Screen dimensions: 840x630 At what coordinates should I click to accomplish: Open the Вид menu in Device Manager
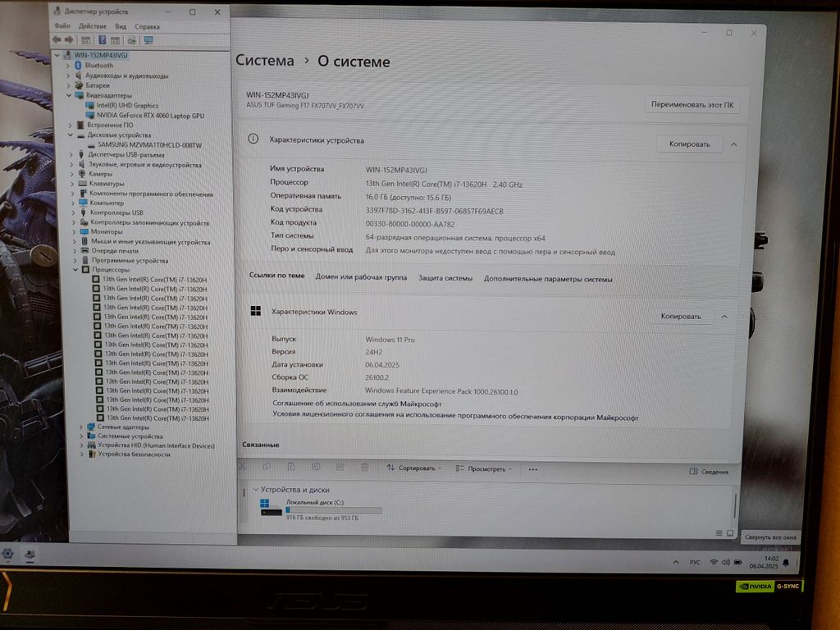(x=121, y=26)
